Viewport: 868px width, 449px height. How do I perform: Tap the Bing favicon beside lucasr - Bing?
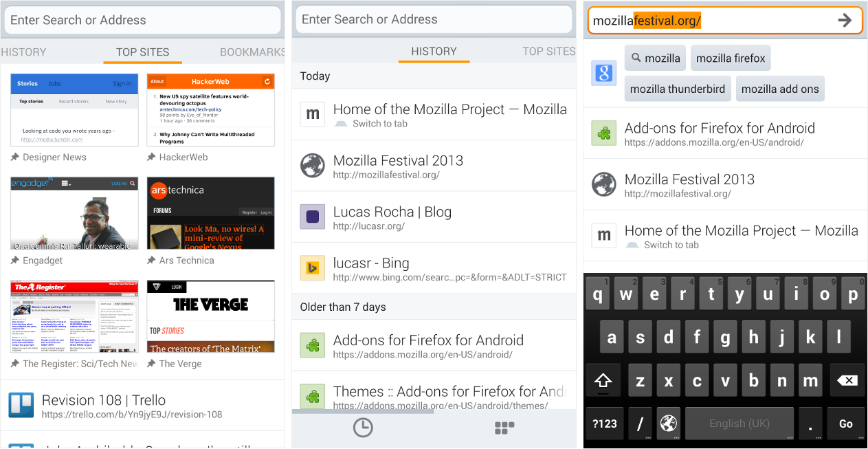pyautogui.click(x=313, y=268)
